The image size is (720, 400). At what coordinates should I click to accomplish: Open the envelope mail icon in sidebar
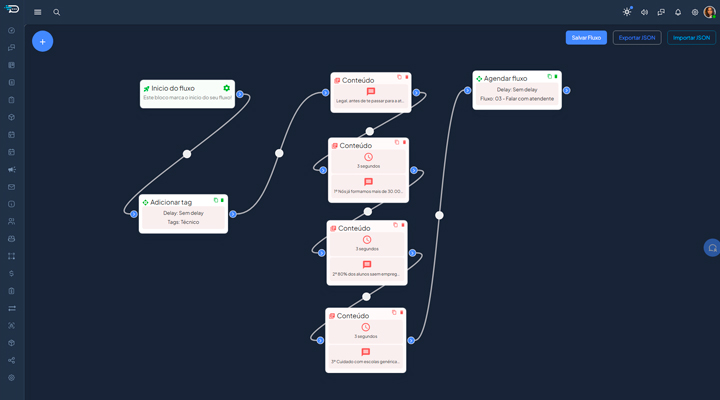click(x=11, y=187)
